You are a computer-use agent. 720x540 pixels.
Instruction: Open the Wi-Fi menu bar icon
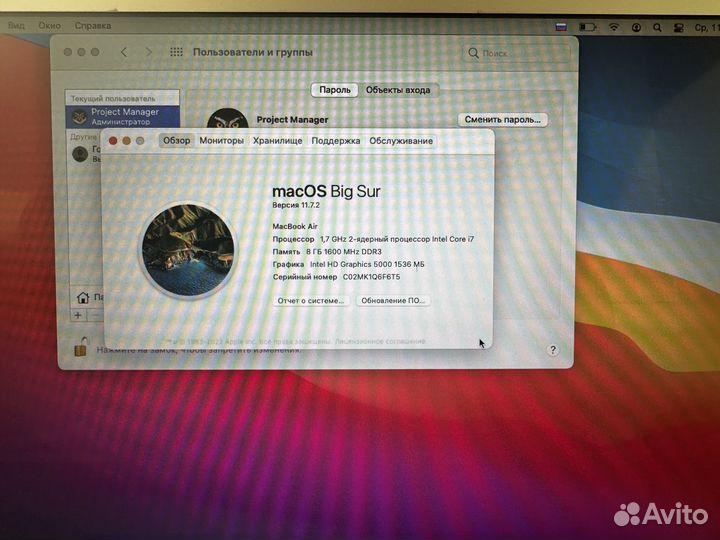click(613, 28)
